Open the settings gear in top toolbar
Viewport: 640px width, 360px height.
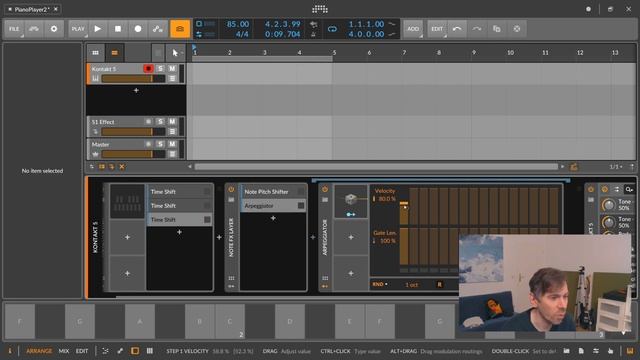pyautogui.click(x=54, y=29)
